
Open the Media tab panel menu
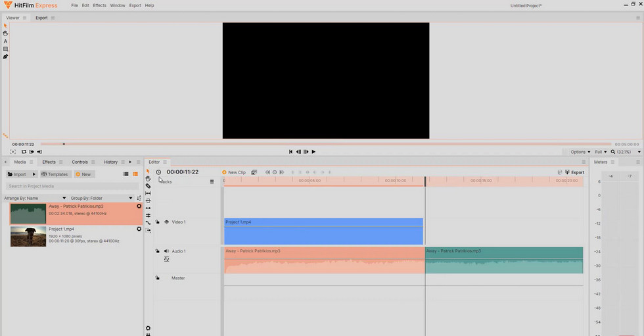pyautogui.click(x=32, y=162)
